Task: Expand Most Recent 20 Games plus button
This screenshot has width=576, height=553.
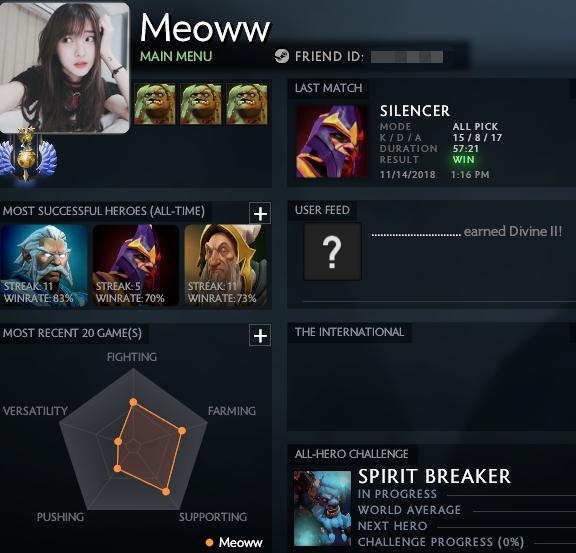Action: coord(260,335)
